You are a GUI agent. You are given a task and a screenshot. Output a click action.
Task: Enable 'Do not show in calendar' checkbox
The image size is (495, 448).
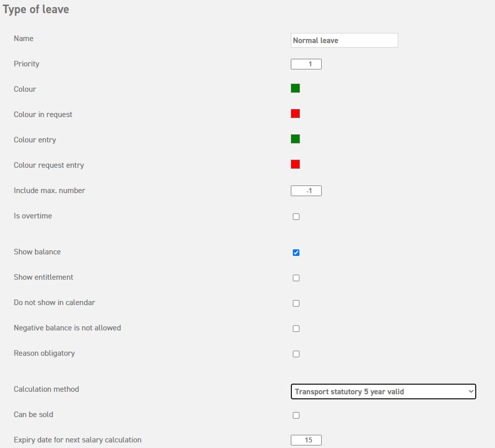(x=296, y=304)
